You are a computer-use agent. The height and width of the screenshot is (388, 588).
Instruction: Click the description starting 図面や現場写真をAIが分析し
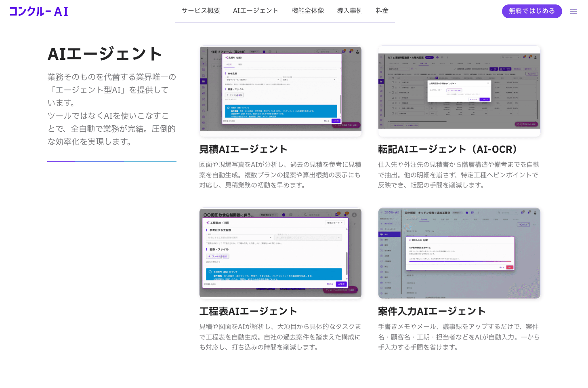(280, 175)
